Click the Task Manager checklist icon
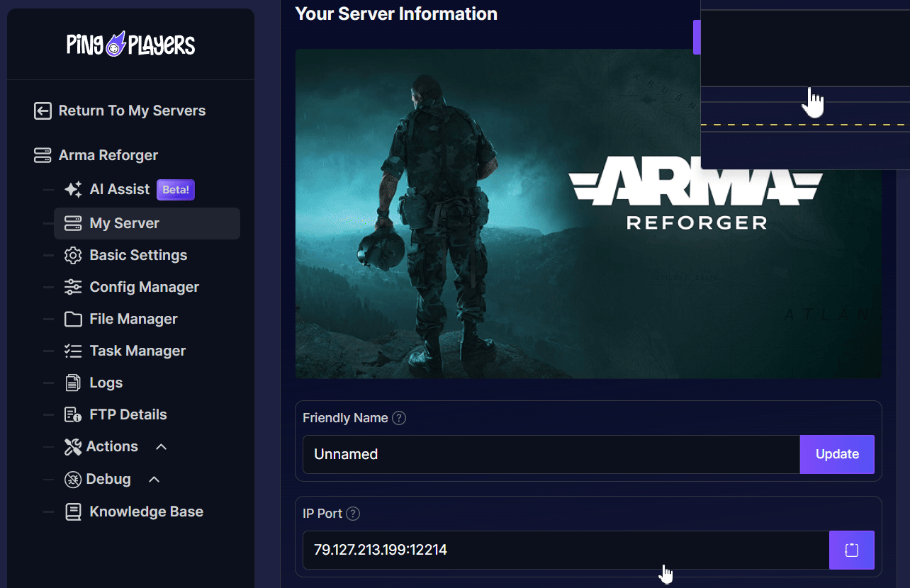Image resolution: width=910 pixels, height=588 pixels. pos(73,351)
